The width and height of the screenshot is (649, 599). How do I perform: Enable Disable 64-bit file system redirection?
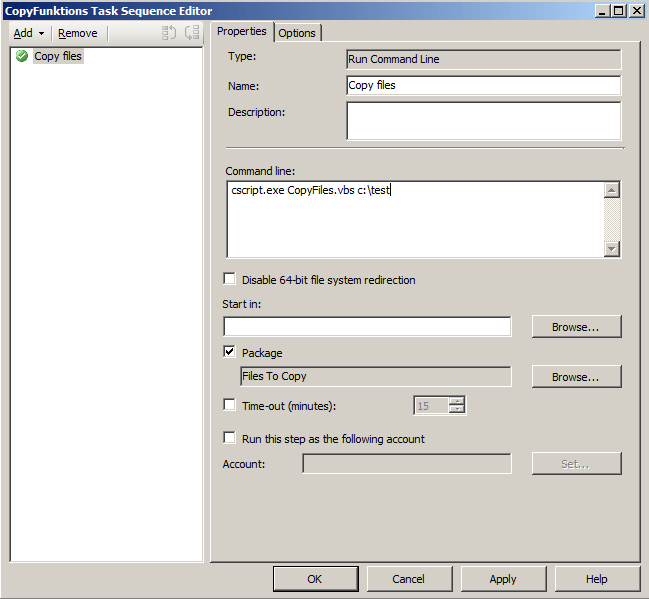click(x=229, y=279)
